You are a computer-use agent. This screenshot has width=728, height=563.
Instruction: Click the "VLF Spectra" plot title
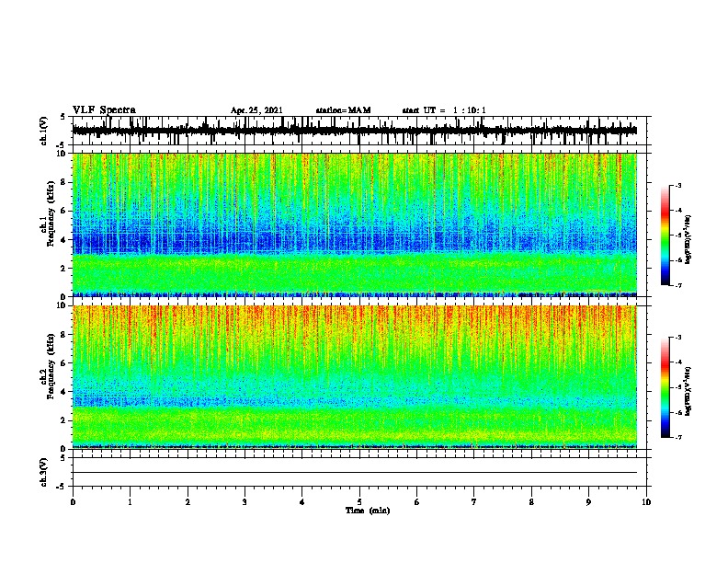[104, 110]
